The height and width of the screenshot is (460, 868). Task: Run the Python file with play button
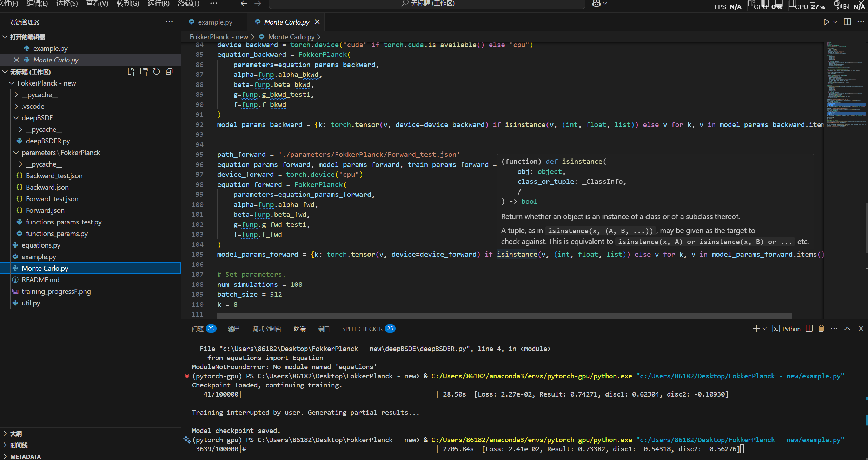826,22
